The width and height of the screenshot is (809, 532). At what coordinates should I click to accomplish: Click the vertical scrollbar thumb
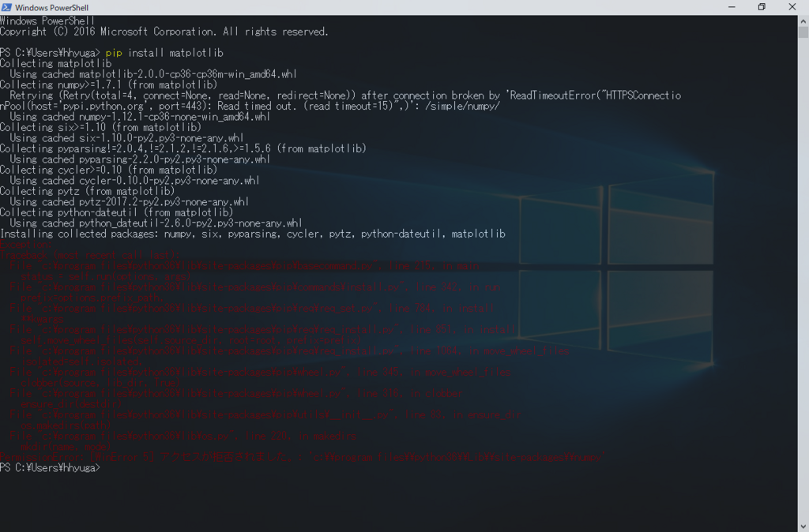point(803,32)
